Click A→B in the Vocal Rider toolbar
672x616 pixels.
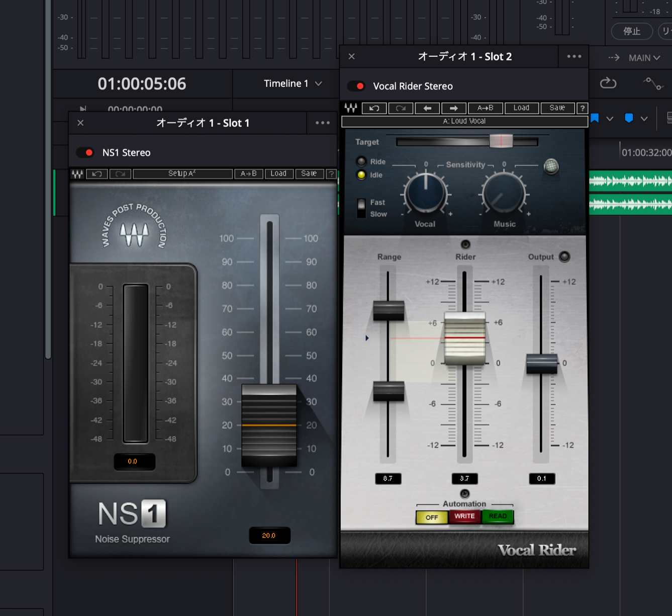486,108
